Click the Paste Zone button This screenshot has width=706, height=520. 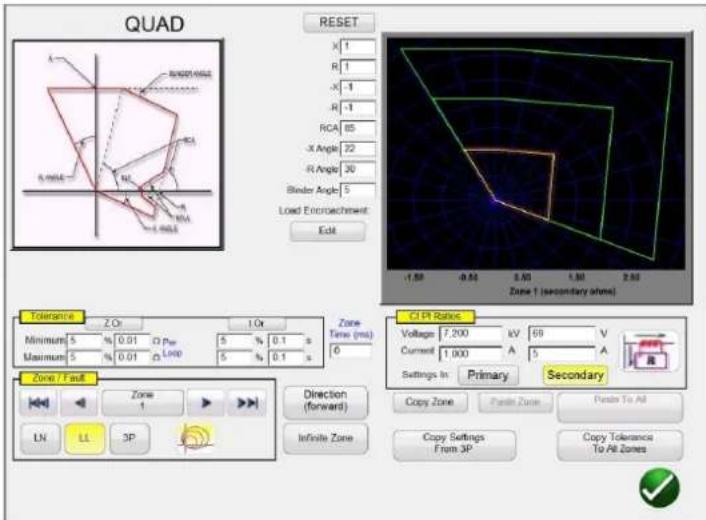(x=515, y=402)
